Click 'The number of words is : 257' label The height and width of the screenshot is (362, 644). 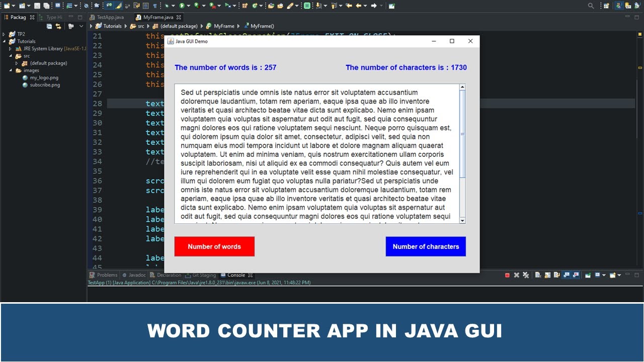click(x=225, y=67)
